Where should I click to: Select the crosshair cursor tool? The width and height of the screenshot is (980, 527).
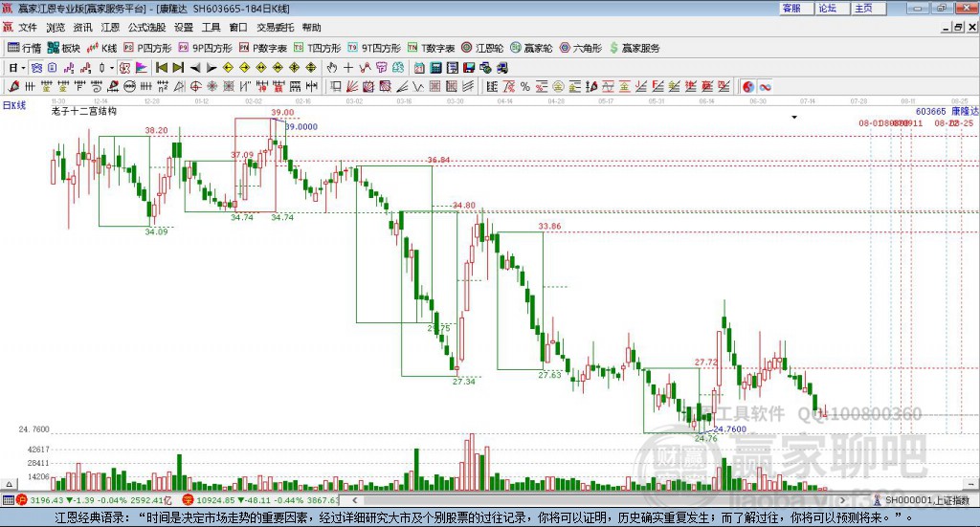point(348,68)
